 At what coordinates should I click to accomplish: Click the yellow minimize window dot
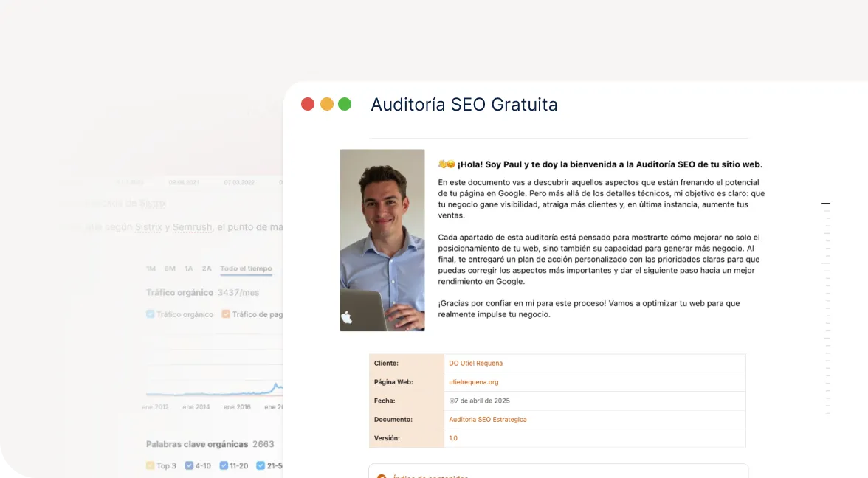[x=326, y=104]
